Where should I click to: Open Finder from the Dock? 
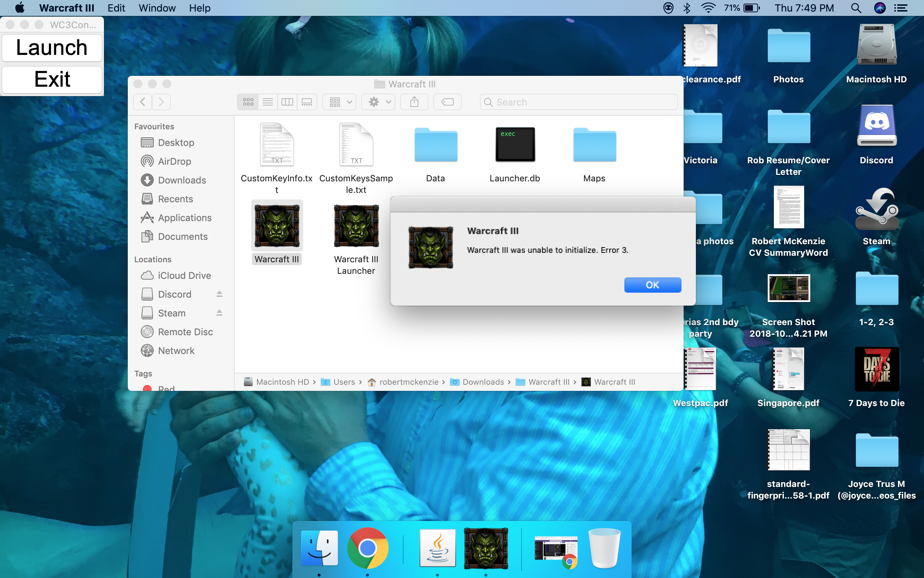pyautogui.click(x=319, y=548)
